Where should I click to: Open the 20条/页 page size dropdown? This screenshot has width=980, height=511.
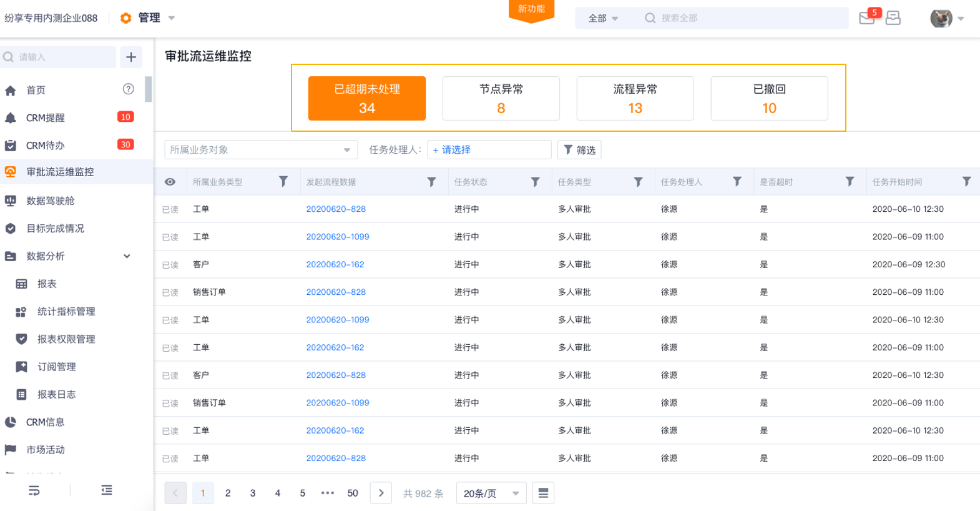tap(491, 493)
